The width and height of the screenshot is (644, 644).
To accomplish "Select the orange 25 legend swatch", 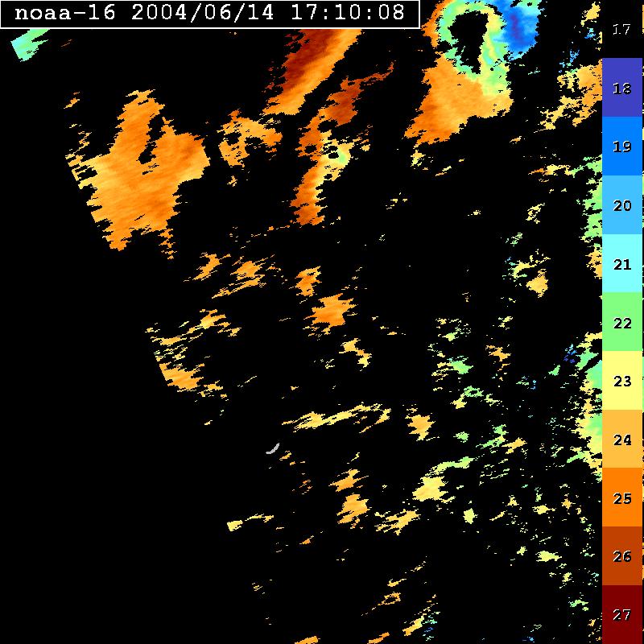I will (621, 497).
